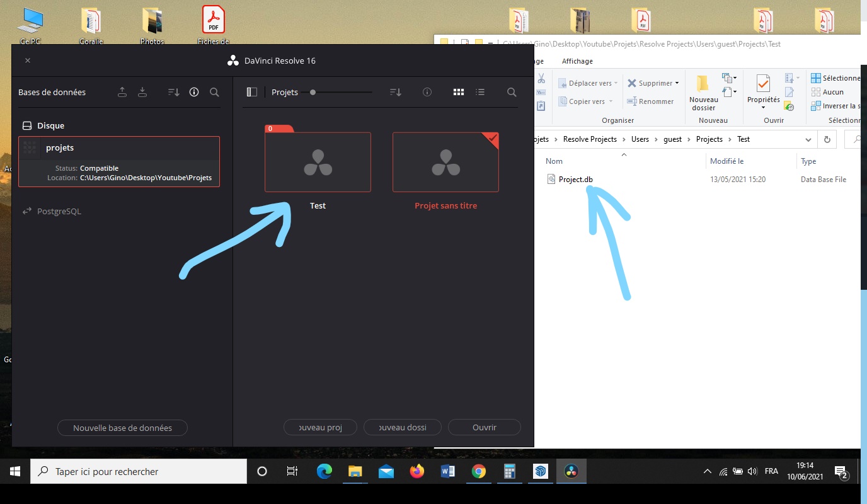Image resolution: width=867 pixels, height=504 pixels.
Task: Click the restore database download icon
Action: [x=142, y=92]
